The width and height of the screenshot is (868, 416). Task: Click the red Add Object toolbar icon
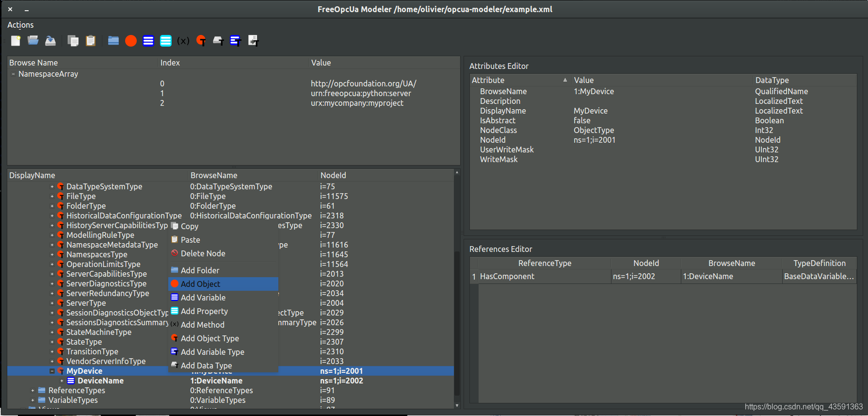131,41
